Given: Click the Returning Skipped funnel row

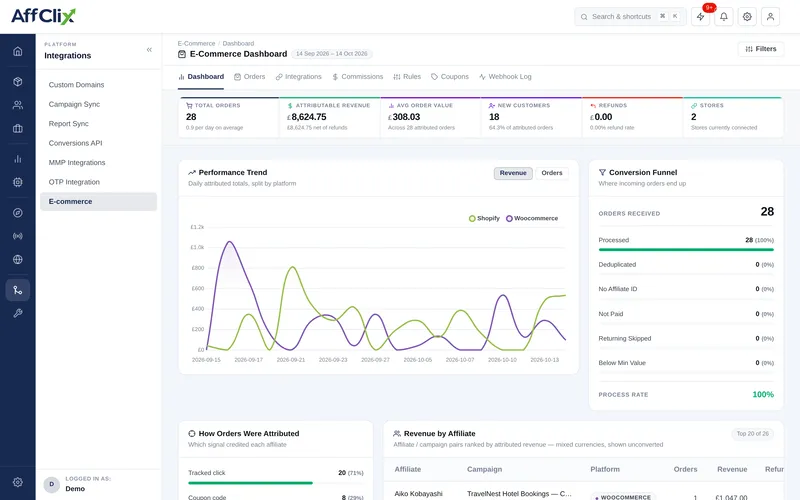Looking at the screenshot, I should coord(686,338).
